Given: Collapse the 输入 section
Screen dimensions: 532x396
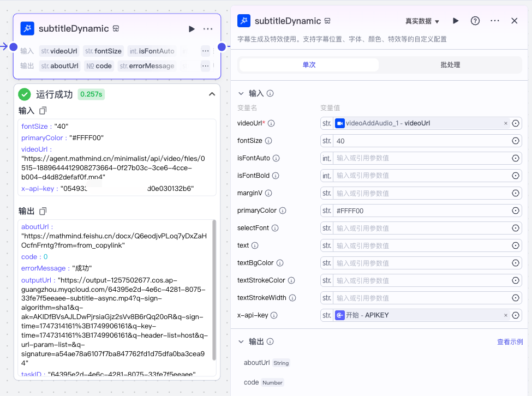Looking at the screenshot, I should (x=241, y=94).
